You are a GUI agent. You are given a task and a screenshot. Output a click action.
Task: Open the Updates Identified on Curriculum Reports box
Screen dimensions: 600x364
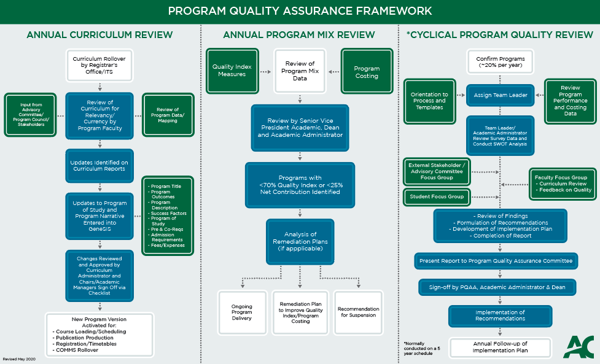[x=99, y=165]
